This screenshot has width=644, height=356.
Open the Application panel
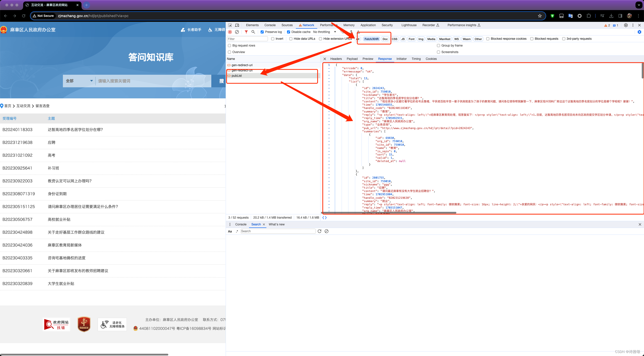pyautogui.click(x=368, y=25)
